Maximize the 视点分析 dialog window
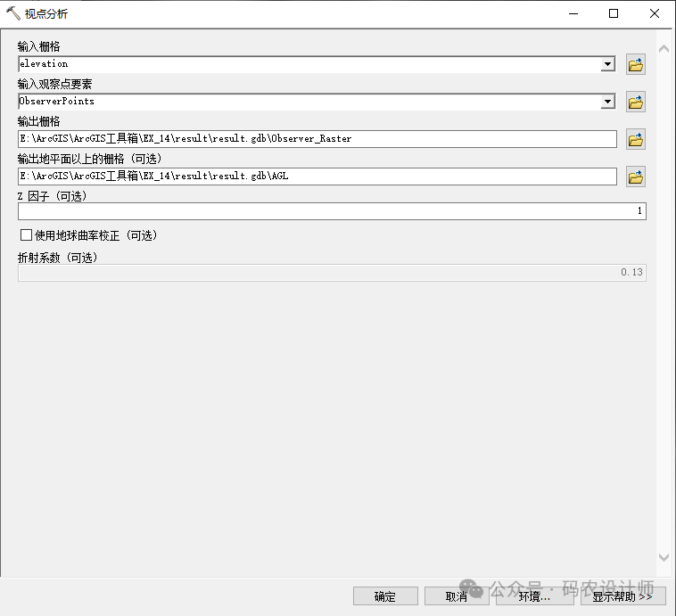This screenshot has width=676, height=616. [x=614, y=13]
